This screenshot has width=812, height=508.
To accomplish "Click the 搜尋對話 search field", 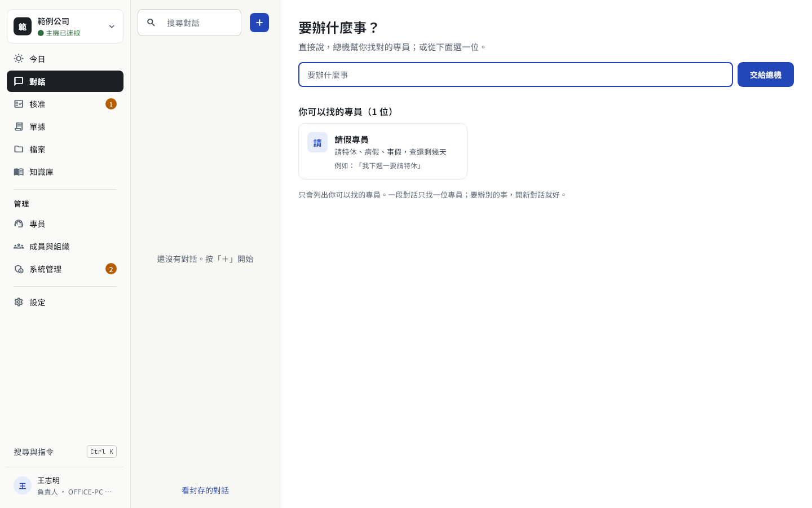I will (x=189, y=23).
